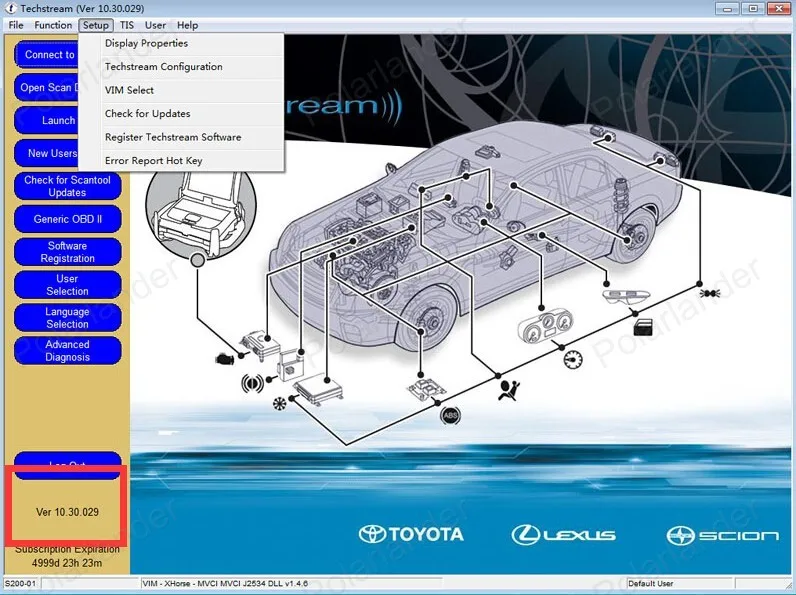The image size is (796, 595).
Task: Click the speedometer cruise control icon
Action: tap(573, 359)
